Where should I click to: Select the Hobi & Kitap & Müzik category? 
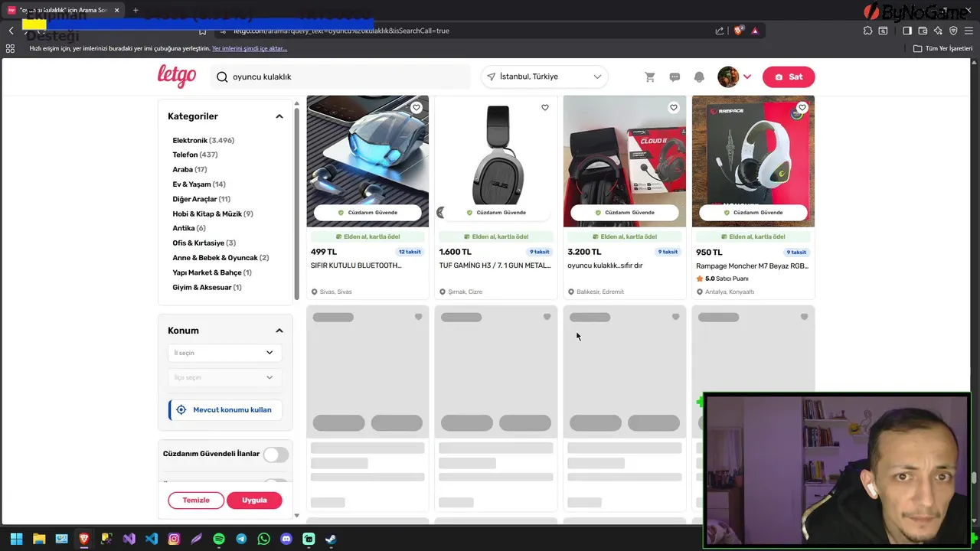pos(213,214)
